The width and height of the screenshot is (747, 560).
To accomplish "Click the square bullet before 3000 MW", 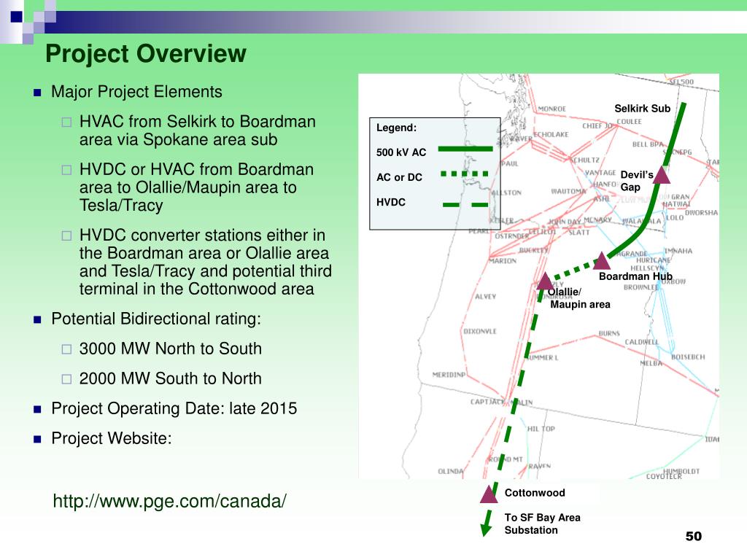I will click(66, 349).
